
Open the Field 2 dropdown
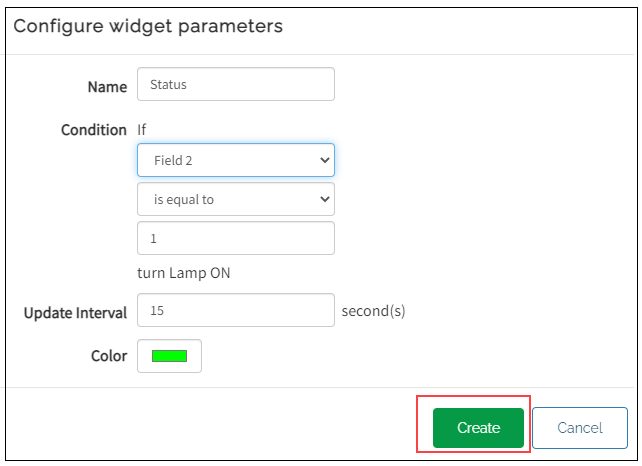tap(235, 160)
